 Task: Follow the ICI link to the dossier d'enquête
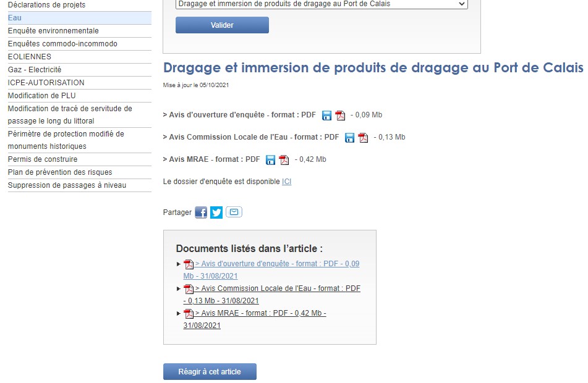pyautogui.click(x=286, y=182)
